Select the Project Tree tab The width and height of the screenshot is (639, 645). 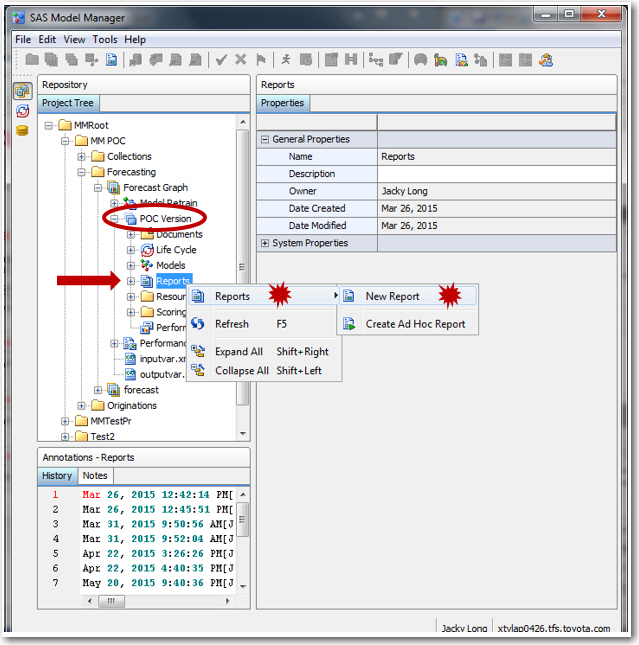[68, 103]
